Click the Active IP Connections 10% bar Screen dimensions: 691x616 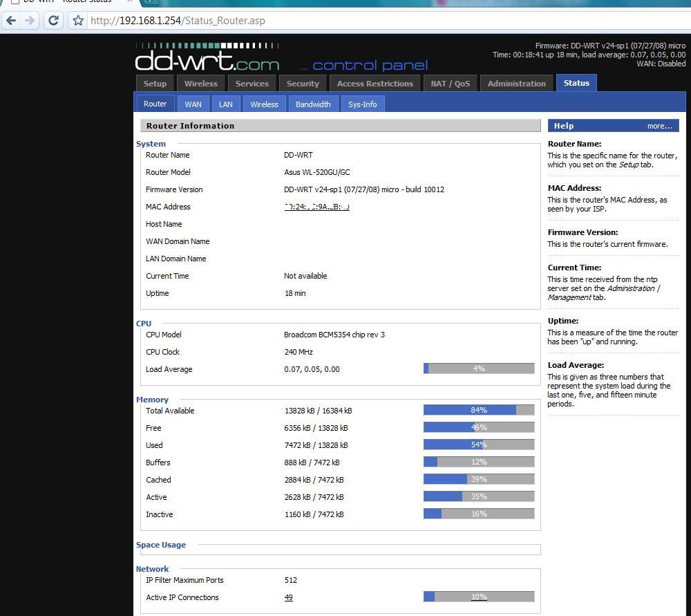click(479, 597)
